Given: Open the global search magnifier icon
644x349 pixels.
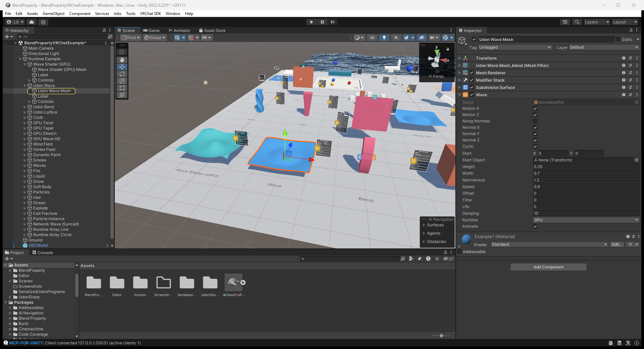Looking at the screenshot, I should [577, 22].
